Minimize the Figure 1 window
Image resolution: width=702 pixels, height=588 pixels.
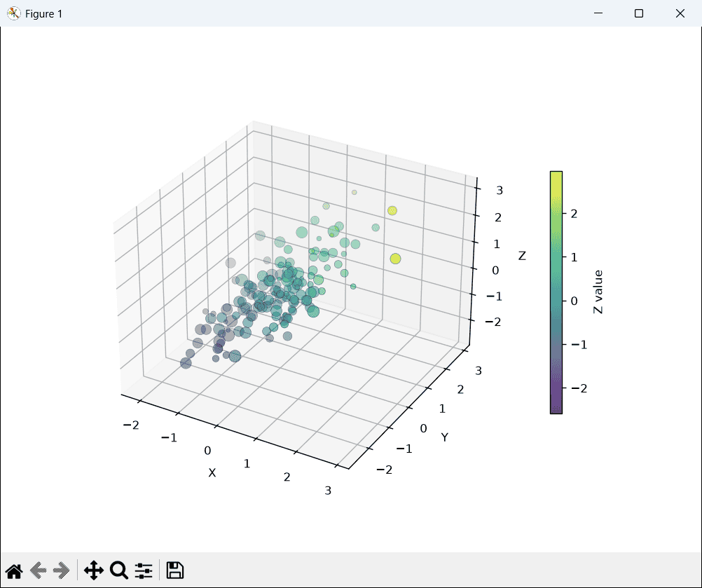(x=598, y=13)
